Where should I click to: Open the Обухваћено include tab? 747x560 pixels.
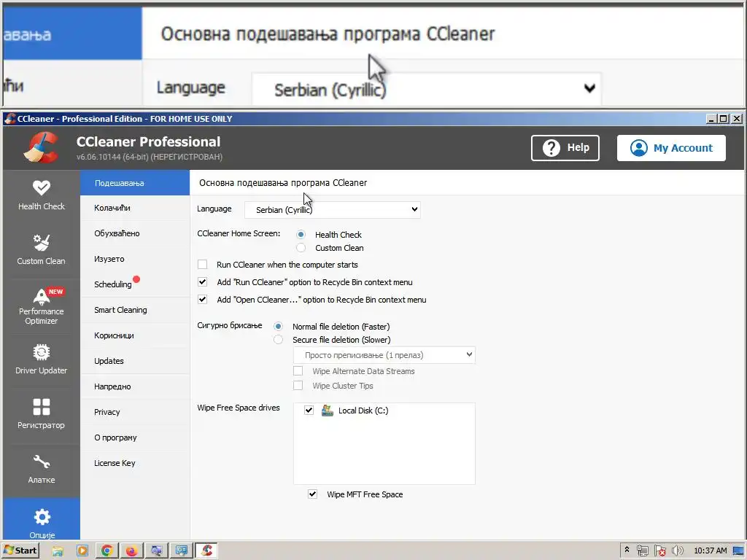pyautogui.click(x=135, y=233)
